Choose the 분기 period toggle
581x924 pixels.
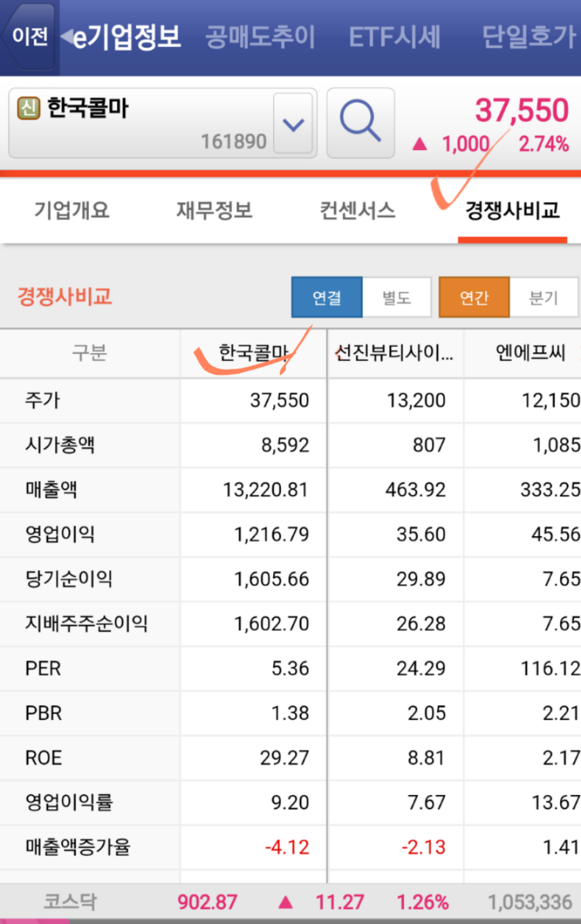(543, 297)
